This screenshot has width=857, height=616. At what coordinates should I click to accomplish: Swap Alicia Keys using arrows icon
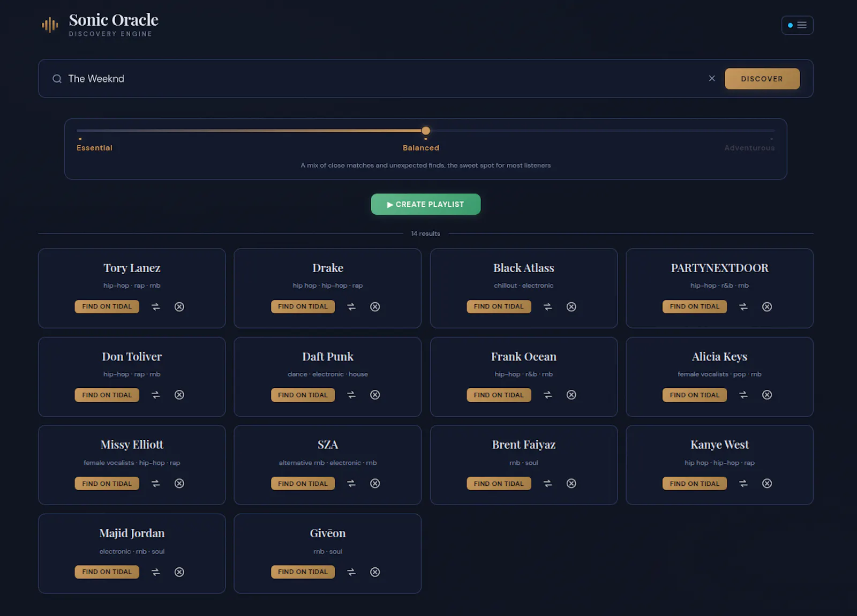pyautogui.click(x=743, y=395)
